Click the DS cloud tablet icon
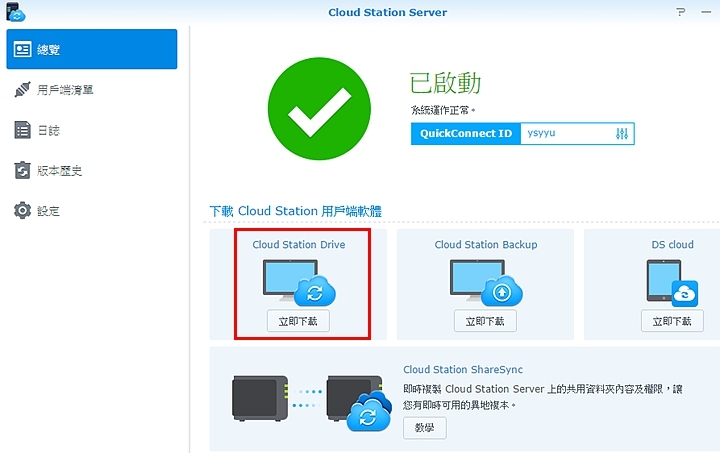This screenshot has width=720, height=453. [671, 282]
